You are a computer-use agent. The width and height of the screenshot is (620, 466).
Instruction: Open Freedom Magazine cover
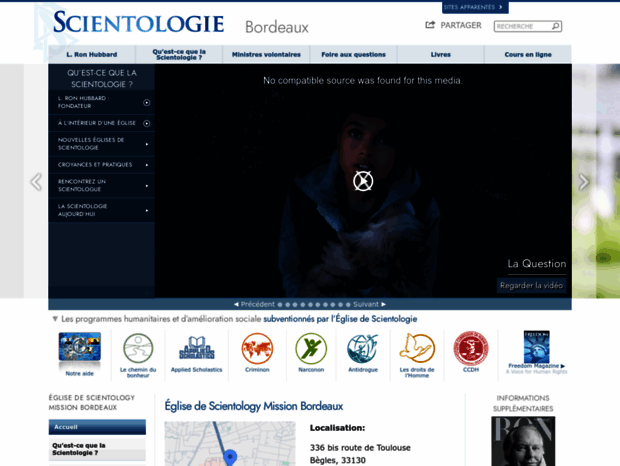pyautogui.click(x=537, y=347)
